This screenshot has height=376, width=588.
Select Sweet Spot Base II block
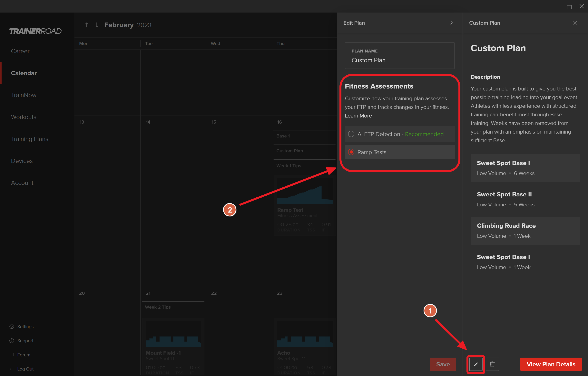coord(525,199)
